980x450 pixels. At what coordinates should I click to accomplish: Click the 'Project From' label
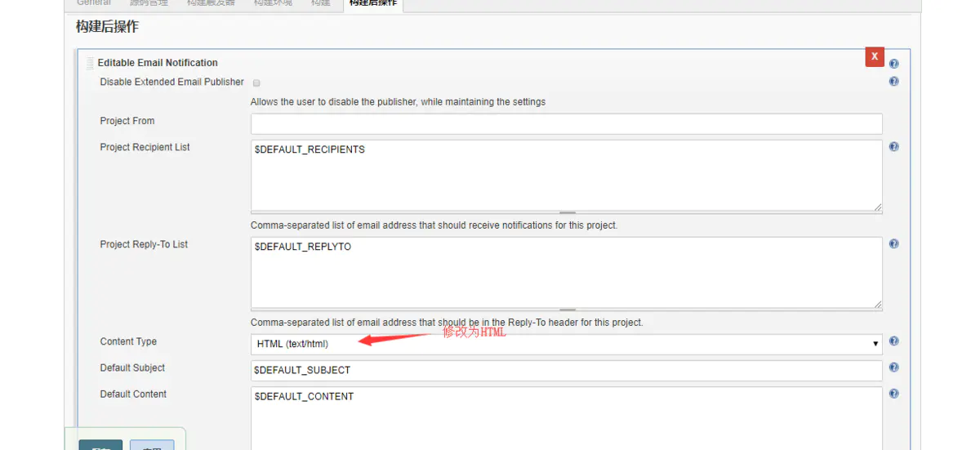pos(127,121)
